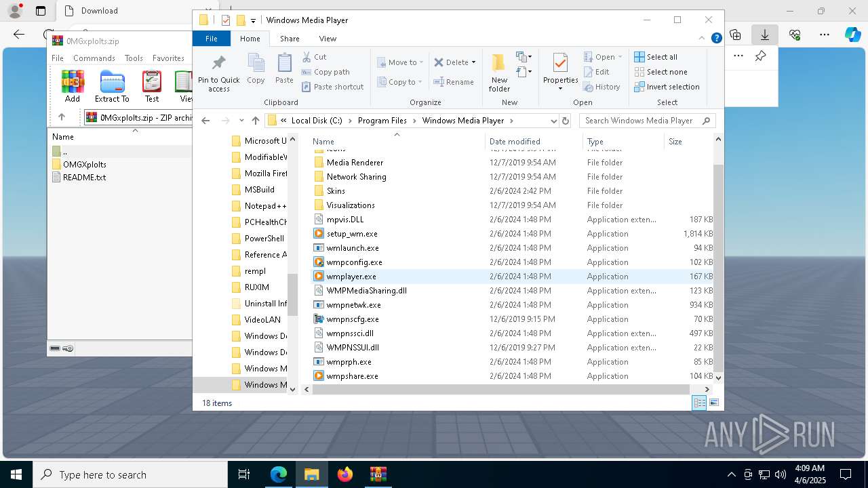This screenshot has width=868, height=488.
Task: Click Select all in ribbon
Action: click(656, 57)
